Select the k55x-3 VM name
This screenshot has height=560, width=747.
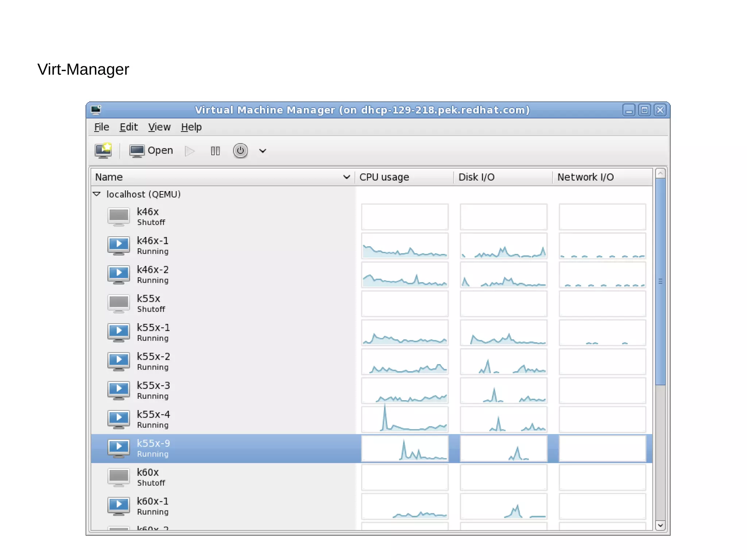tap(154, 386)
